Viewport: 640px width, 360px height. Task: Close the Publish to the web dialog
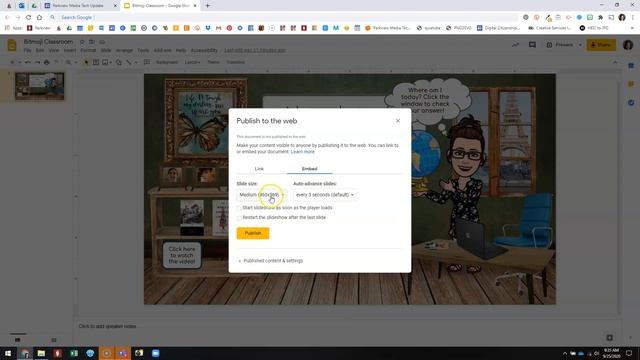398,121
